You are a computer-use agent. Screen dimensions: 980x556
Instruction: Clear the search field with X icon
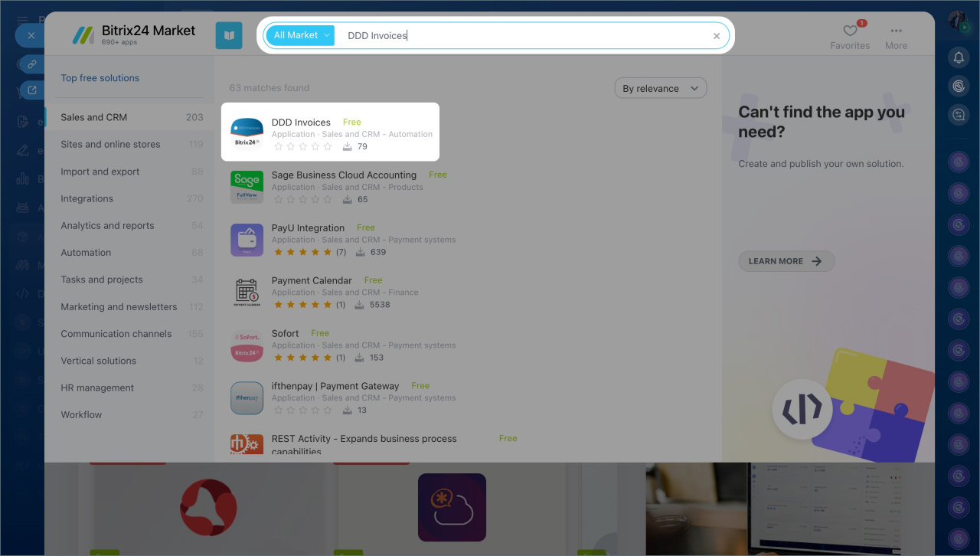tap(717, 36)
